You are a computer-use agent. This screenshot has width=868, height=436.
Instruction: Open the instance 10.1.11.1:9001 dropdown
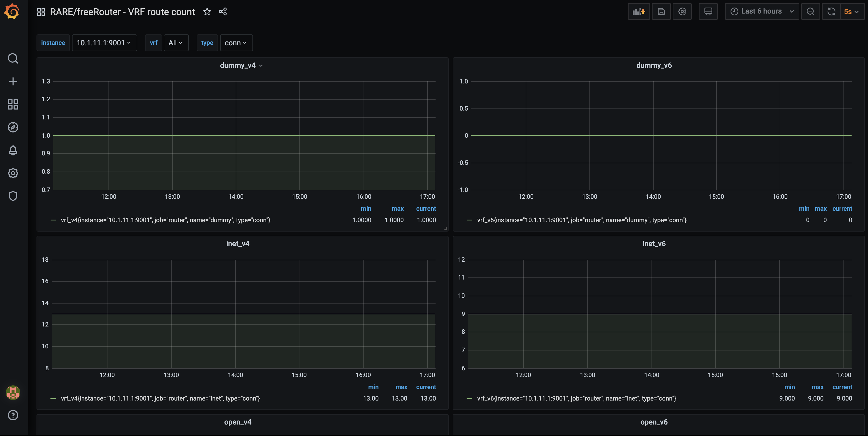[x=104, y=43]
